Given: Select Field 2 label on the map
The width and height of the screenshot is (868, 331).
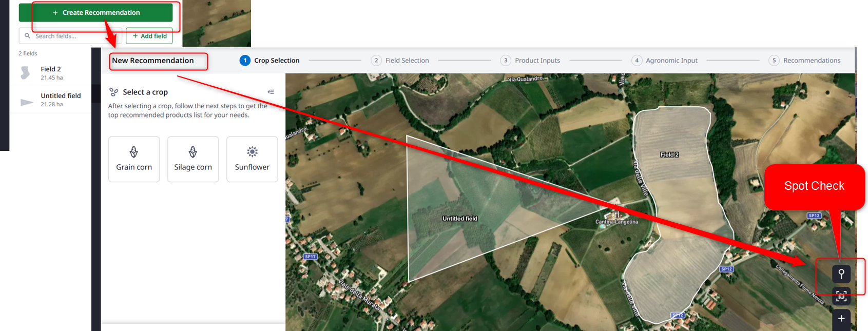Looking at the screenshot, I should tap(669, 154).
